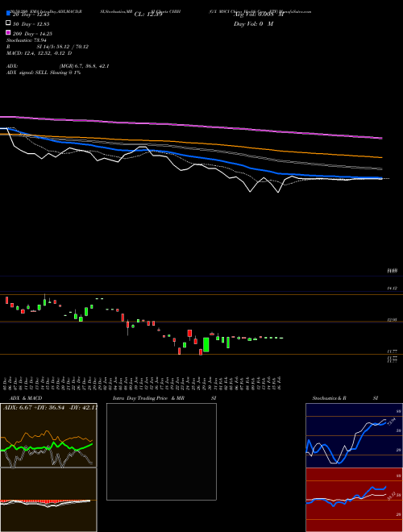Click the 12.95 price axis label
Screen dimensions: 403x532
click(392, 320)
